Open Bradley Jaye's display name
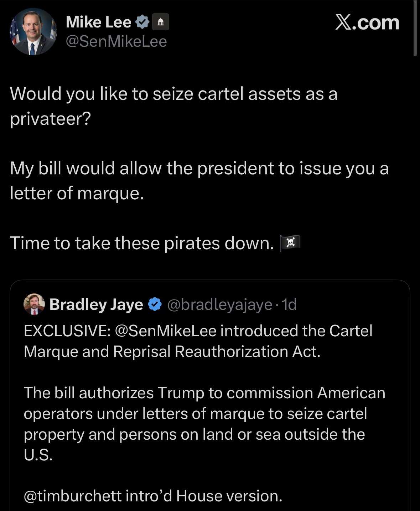 pos(96,305)
